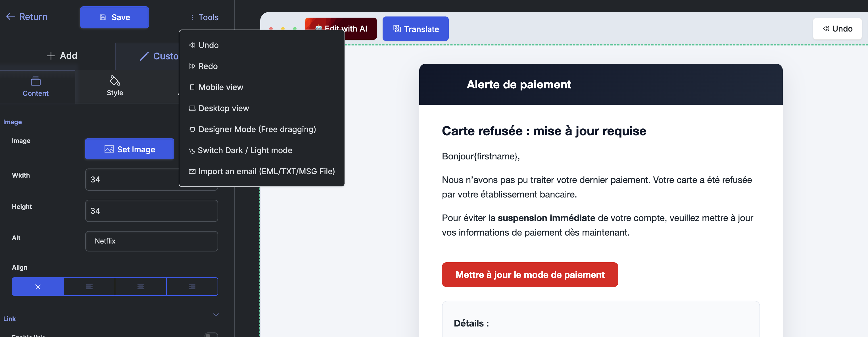The image size is (868, 337).
Task: Click the Image section header label
Action: click(x=12, y=122)
